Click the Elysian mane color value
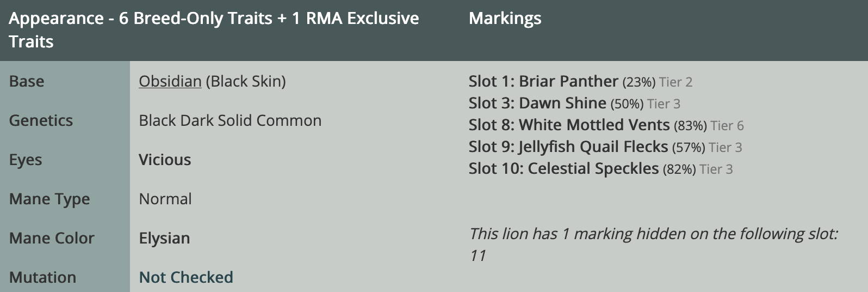The image size is (868, 292). tap(164, 238)
